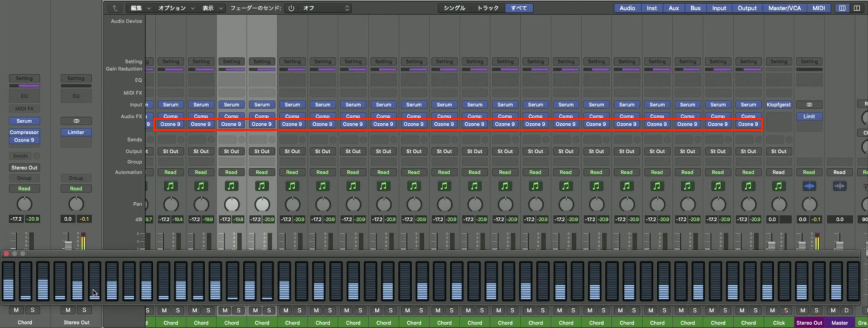The height and width of the screenshot is (328, 868).
Task: Click the Master channel's 0.0 dB field
Action: (839, 219)
